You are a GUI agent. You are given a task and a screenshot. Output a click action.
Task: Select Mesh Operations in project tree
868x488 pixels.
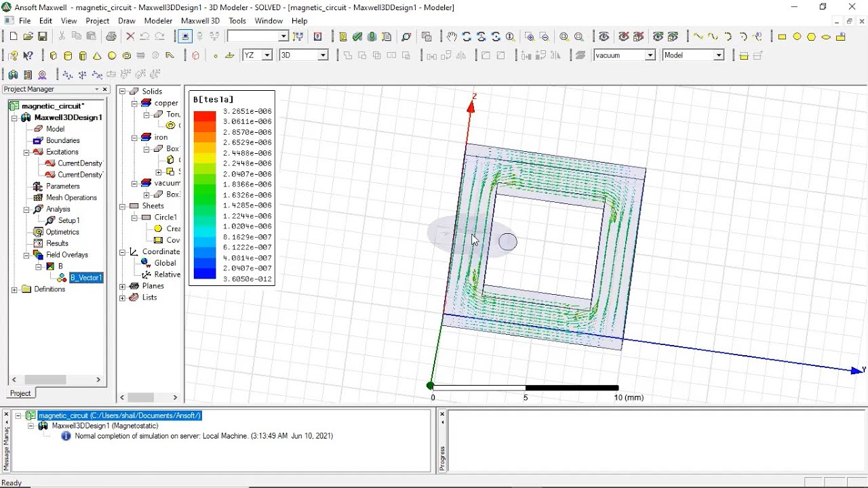click(x=71, y=198)
